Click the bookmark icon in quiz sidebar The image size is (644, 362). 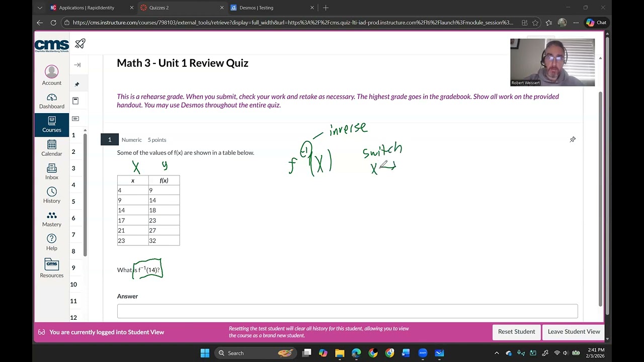75,101
